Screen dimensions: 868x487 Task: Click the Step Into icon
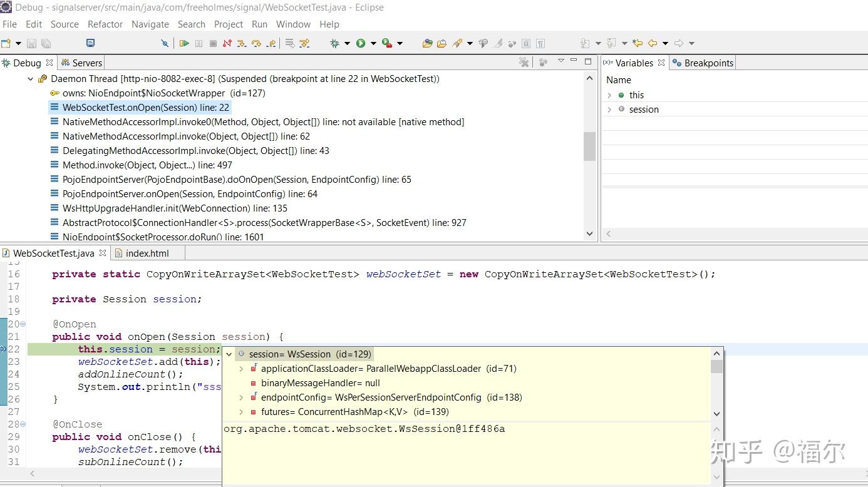point(242,43)
